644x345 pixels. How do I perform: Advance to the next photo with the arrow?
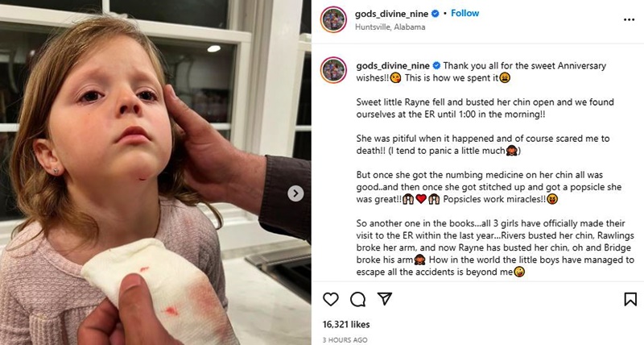295,193
